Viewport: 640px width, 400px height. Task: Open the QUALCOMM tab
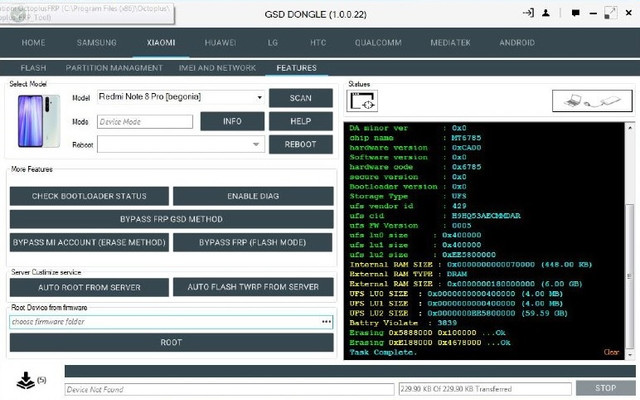(x=378, y=42)
